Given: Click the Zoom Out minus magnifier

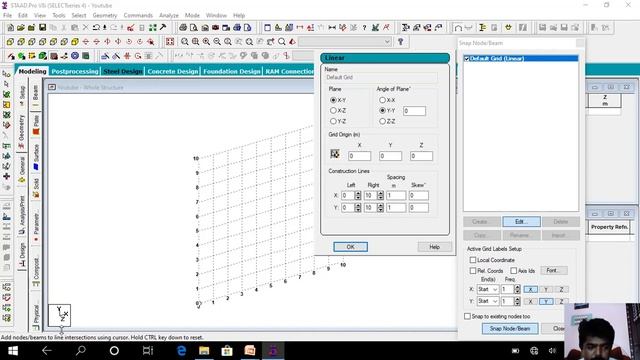Looking at the screenshot, I should pos(217,42).
